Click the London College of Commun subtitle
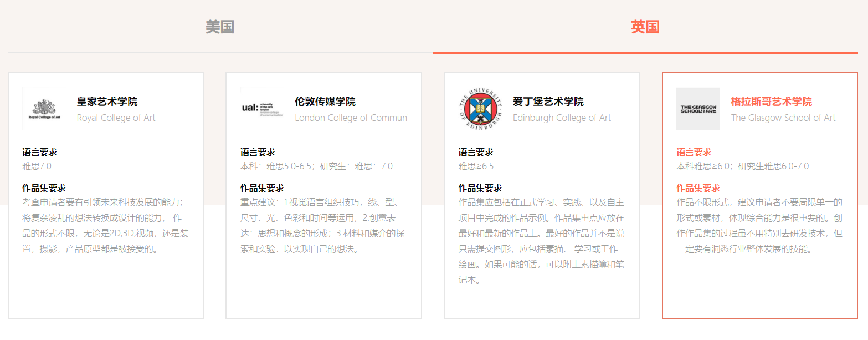Screen dimensions: 868x340 click(x=351, y=118)
